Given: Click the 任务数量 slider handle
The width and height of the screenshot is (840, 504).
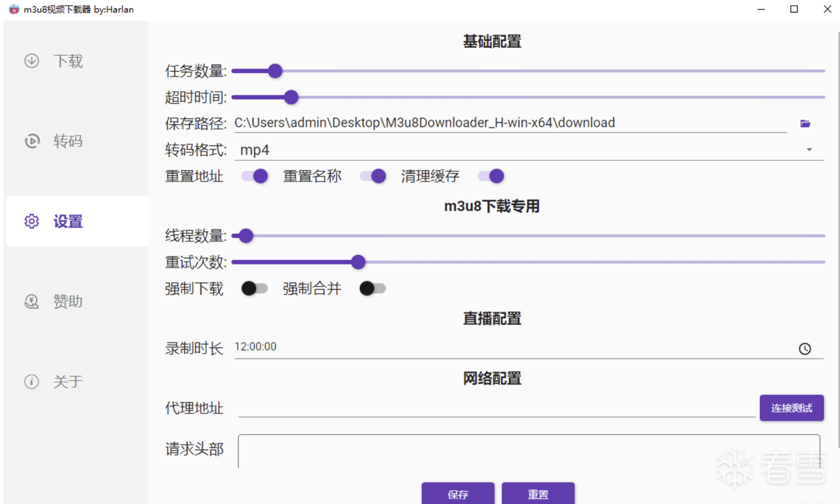Looking at the screenshot, I should [275, 71].
